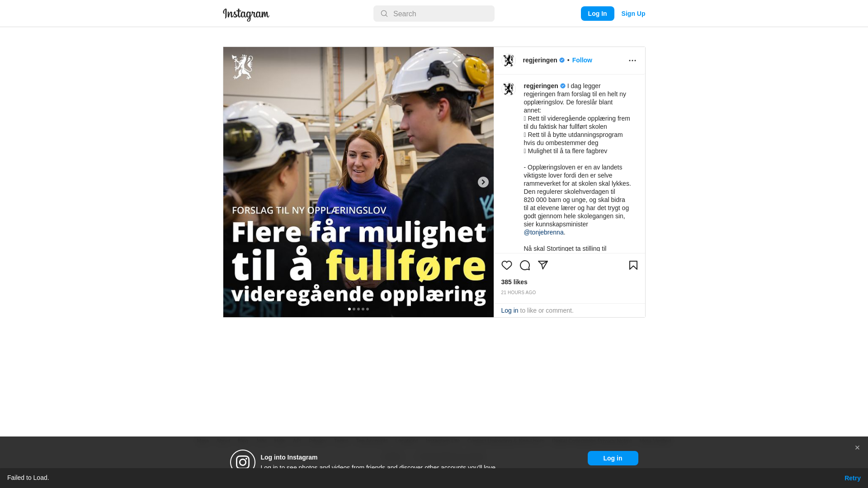Viewport: 868px width, 488px height.
Task: Open comments with the speech bubble icon
Action: click(x=524, y=265)
